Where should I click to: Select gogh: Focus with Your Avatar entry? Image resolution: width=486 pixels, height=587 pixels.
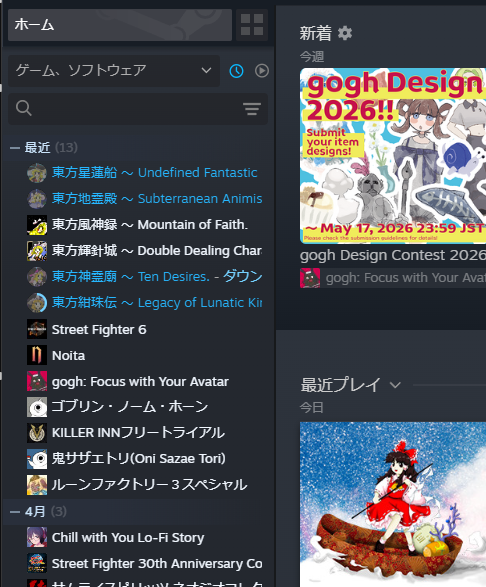point(140,381)
